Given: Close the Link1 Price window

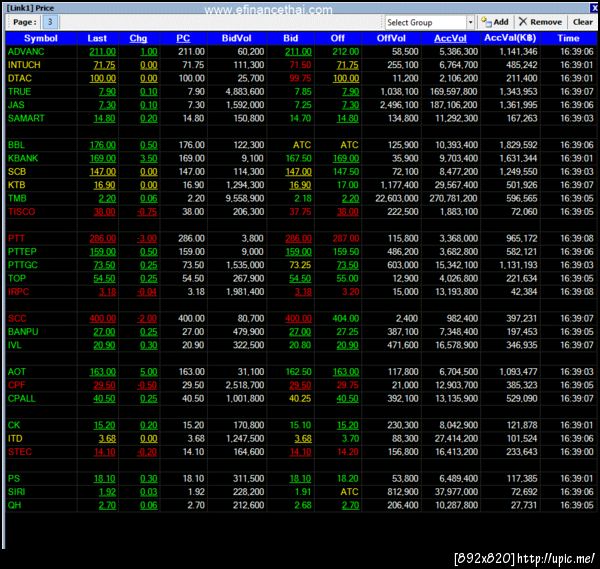Looking at the screenshot, I should (x=594, y=8).
